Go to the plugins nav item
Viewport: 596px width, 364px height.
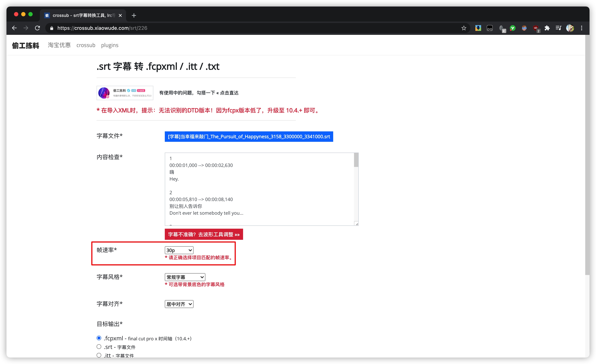click(x=110, y=45)
